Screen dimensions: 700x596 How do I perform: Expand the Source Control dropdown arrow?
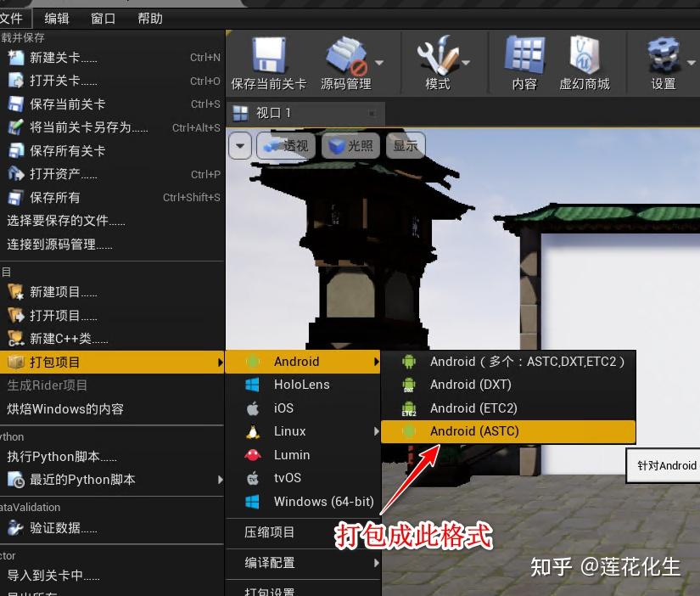coord(379,63)
